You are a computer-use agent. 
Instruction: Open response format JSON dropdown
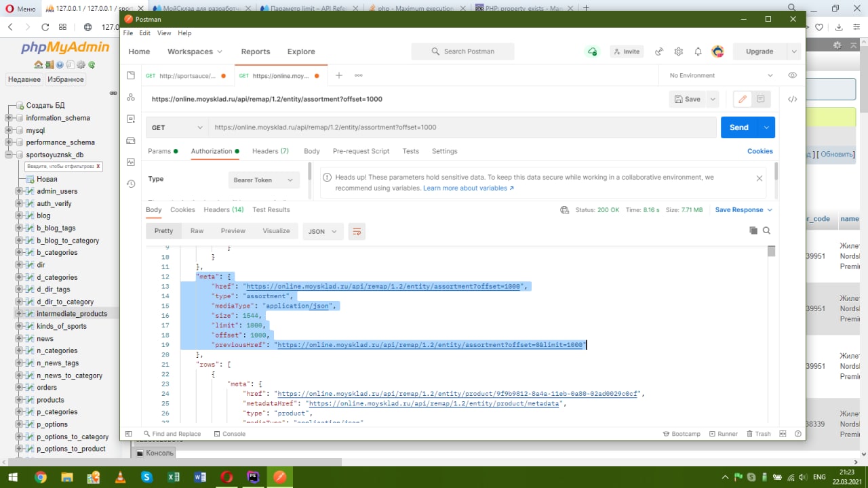323,231
